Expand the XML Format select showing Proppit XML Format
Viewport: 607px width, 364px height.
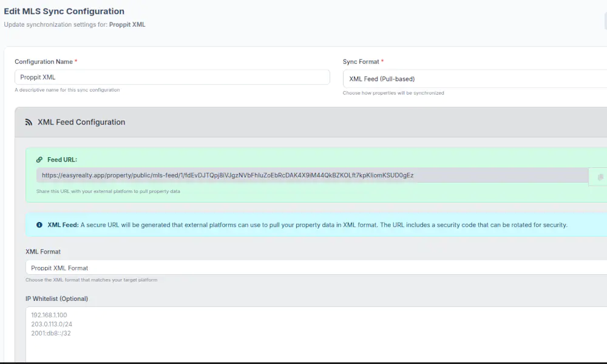coord(316,268)
